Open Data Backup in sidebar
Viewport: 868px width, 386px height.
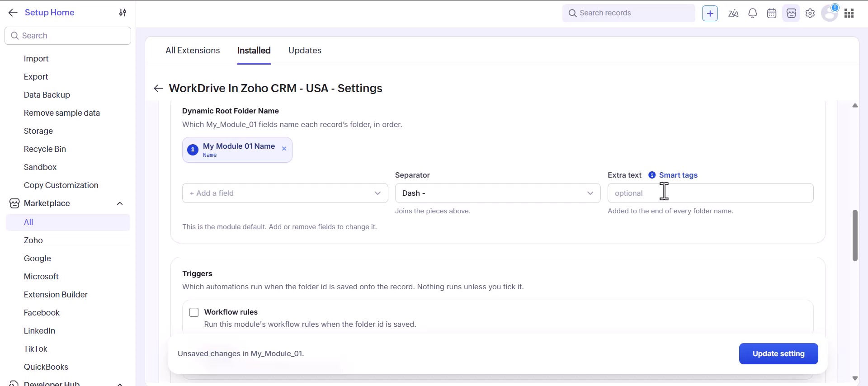point(47,95)
